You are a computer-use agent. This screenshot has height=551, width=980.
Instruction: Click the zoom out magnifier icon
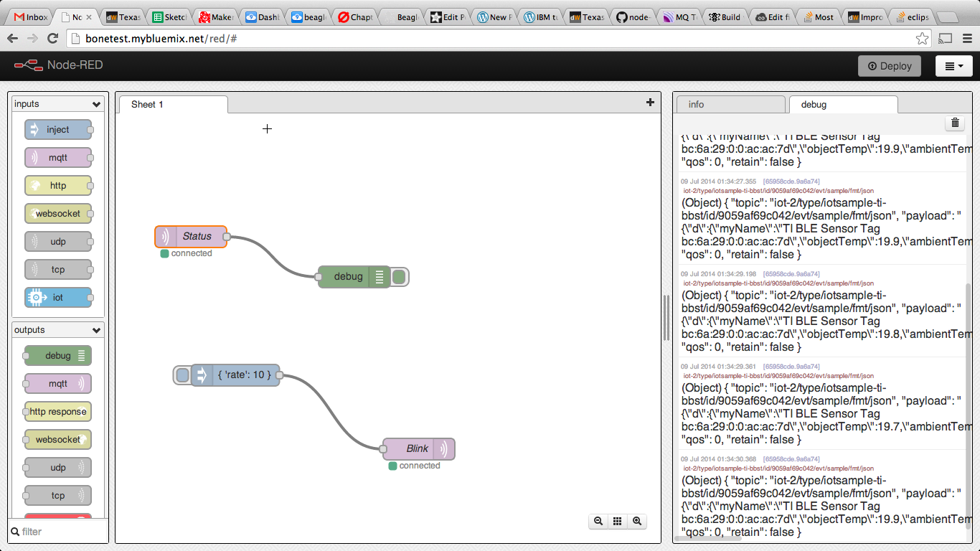coord(598,522)
